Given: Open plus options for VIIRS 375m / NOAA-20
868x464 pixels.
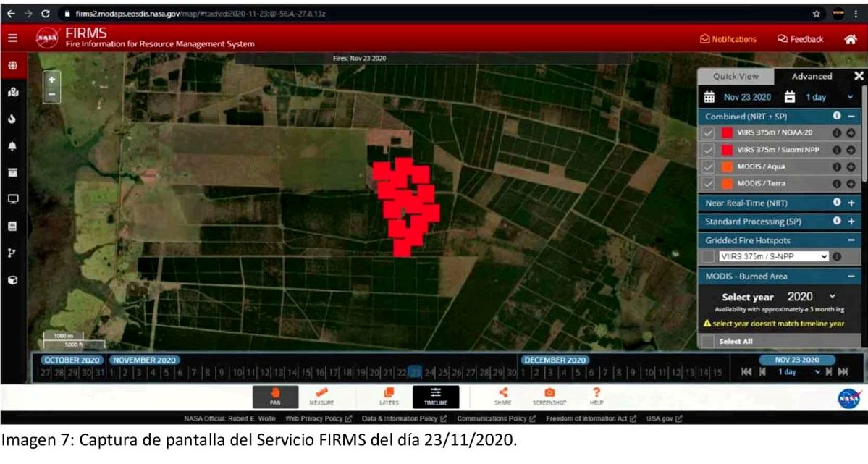Looking at the screenshot, I should tap(851, 133).
